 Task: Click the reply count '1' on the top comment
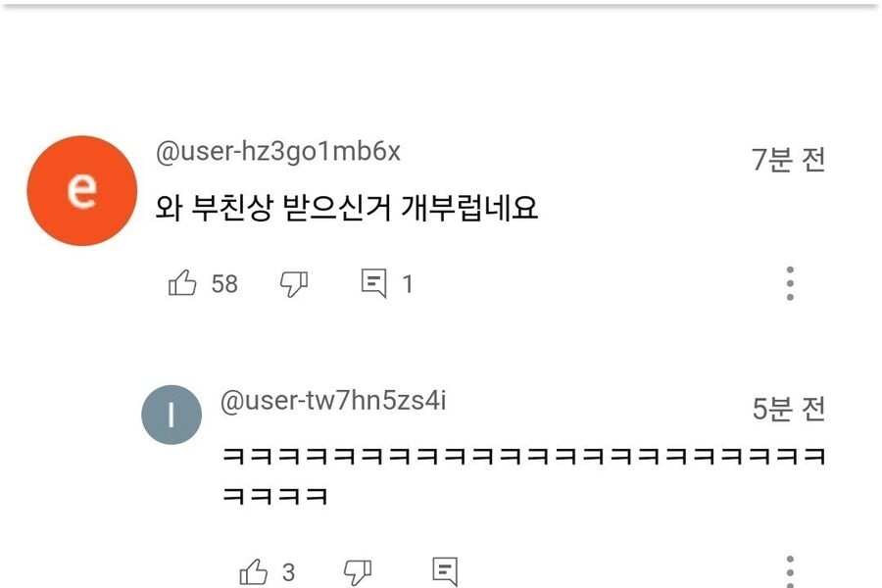408,284
